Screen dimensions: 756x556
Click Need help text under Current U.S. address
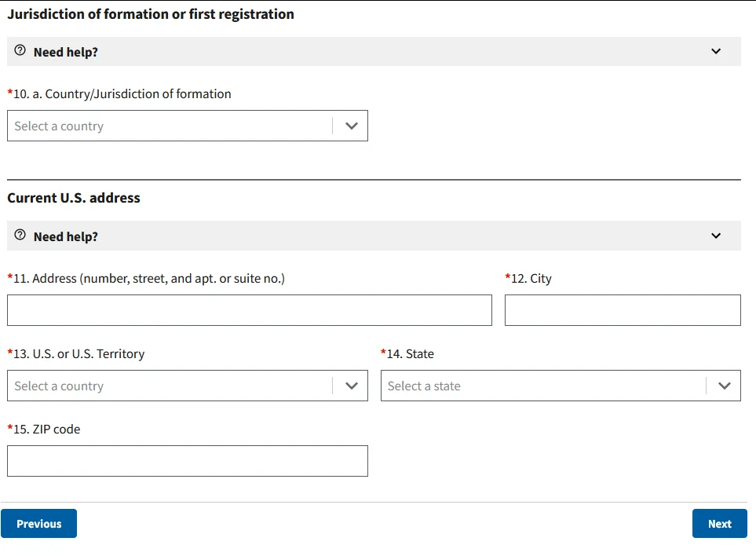66,236
